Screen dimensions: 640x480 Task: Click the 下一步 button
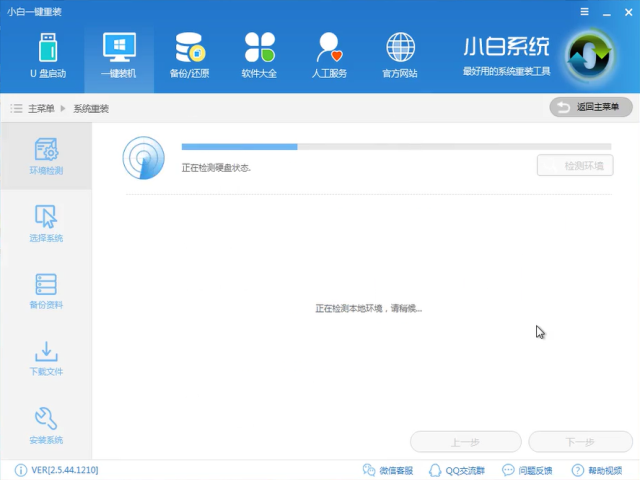pos(580,442)
